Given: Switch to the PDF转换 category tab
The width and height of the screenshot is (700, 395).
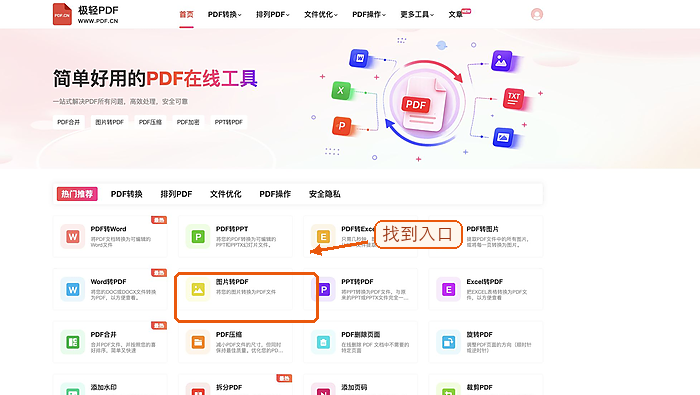Looking at the screenshot, I should click(127, 194).
